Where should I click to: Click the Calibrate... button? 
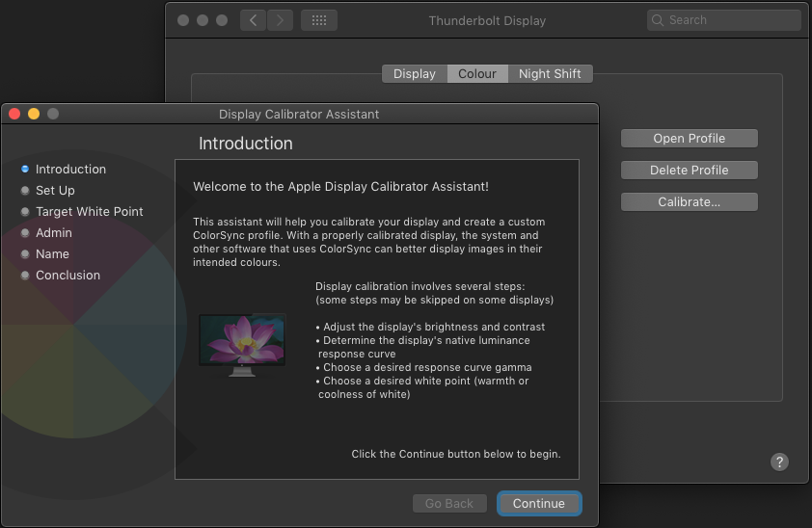point(690,202)
